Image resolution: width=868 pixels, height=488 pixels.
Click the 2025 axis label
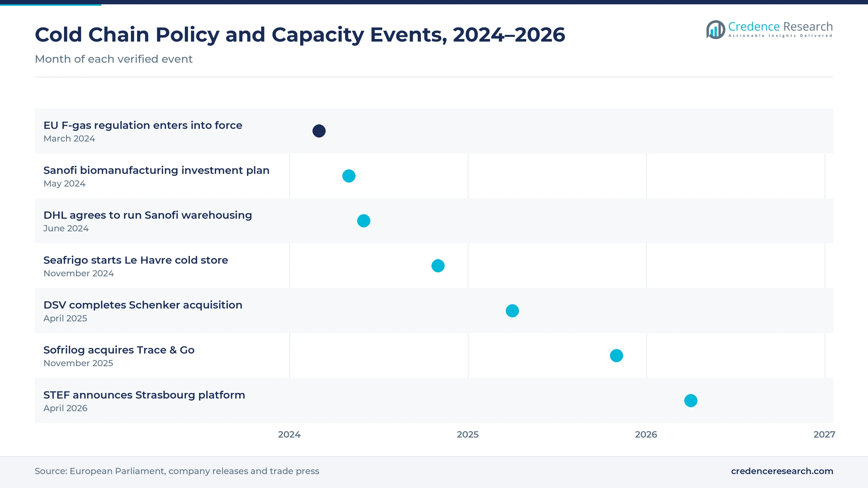click(x=468, y=435)
